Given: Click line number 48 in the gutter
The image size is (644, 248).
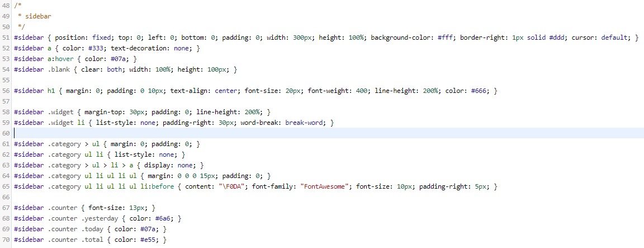Looking at the screenshot, I should point(6,6).
